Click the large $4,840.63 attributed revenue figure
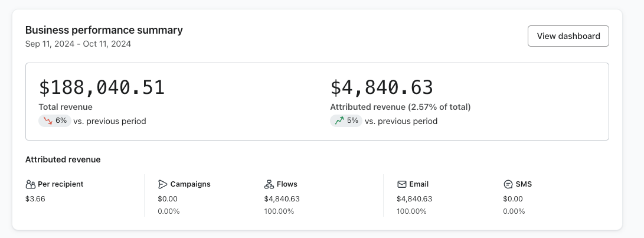This screenshot has height=238, width=644. coord(381,87)
